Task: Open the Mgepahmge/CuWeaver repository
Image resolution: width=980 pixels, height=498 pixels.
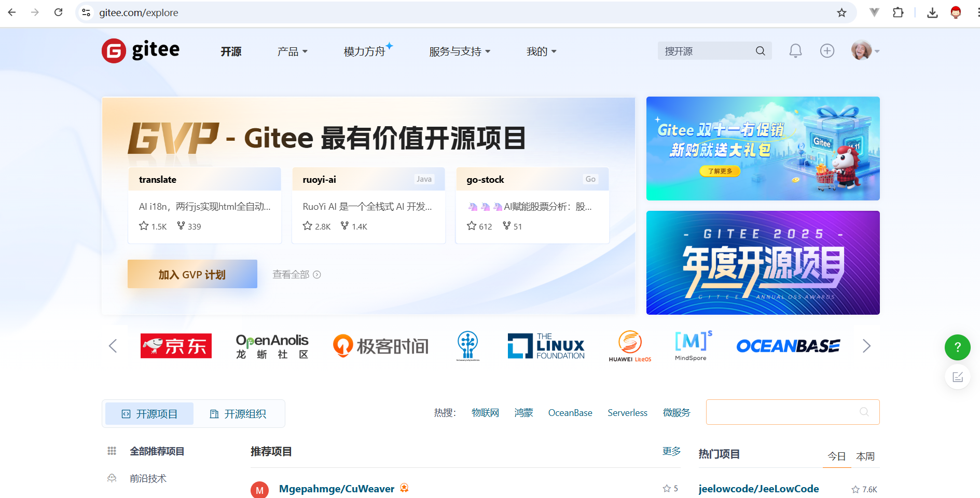Action: click(x=336, y=489)
